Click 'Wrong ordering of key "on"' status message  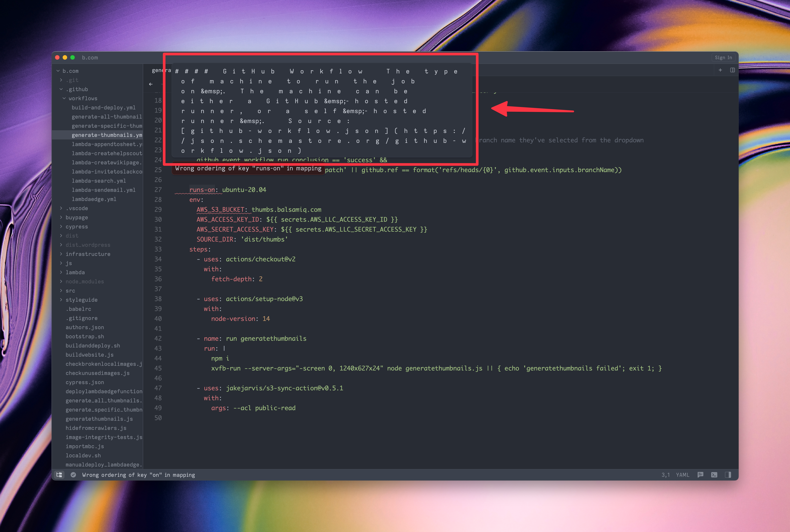139,475
